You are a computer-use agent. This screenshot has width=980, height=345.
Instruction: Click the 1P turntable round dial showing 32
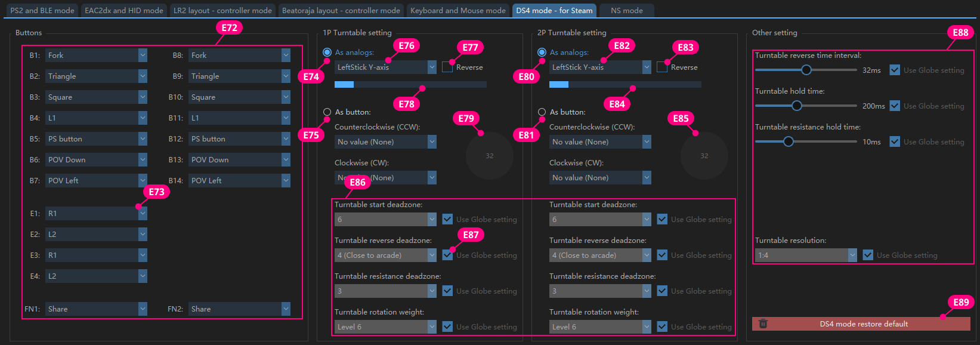(489, 156)
